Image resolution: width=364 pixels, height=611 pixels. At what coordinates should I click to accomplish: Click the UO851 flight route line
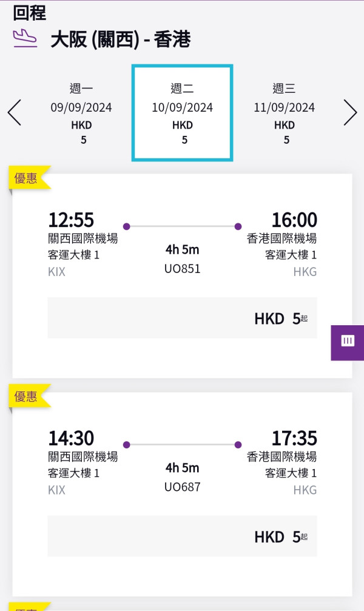(182, 226)
